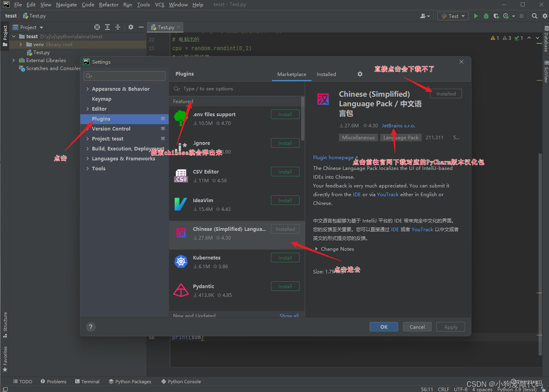Click the IDE settings gear in the toolbar
The width and height of the screenshot is (549, 392).
click(545, 16)
